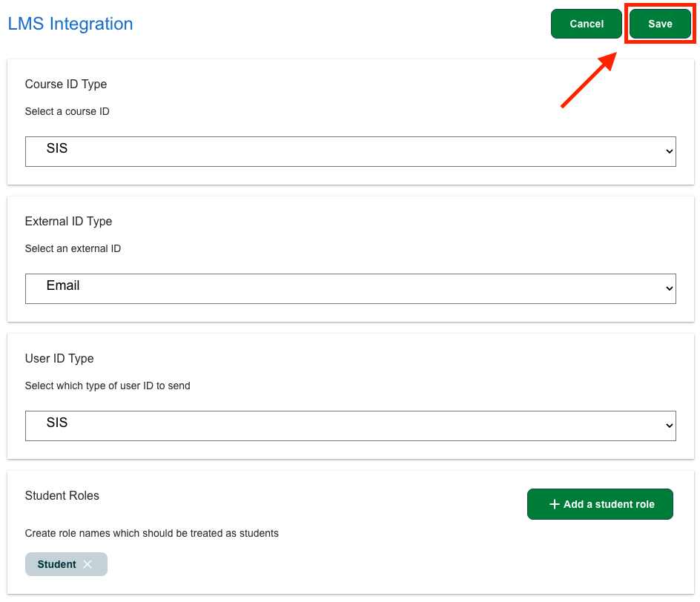Select the Student role tag

click(x=56, y=564)
